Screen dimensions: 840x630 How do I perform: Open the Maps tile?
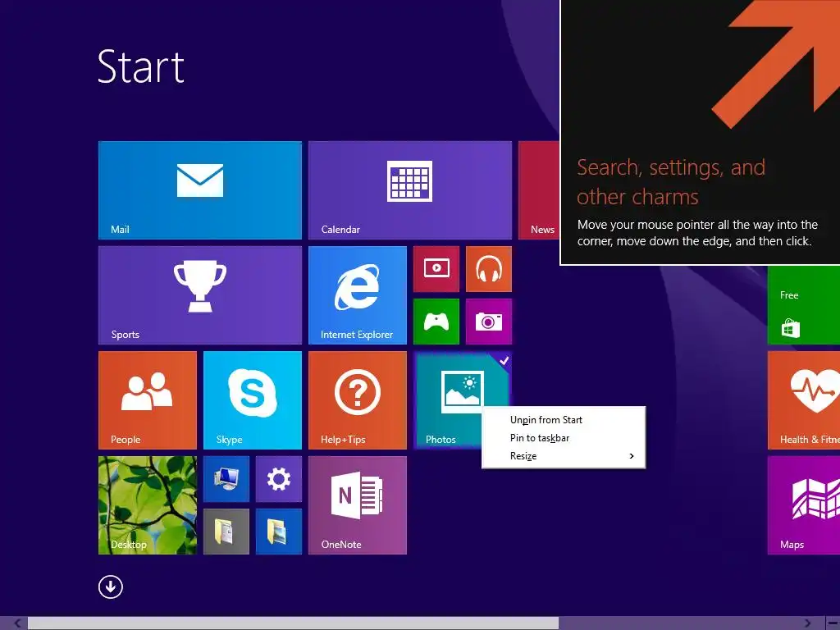(x=804, y=505)
